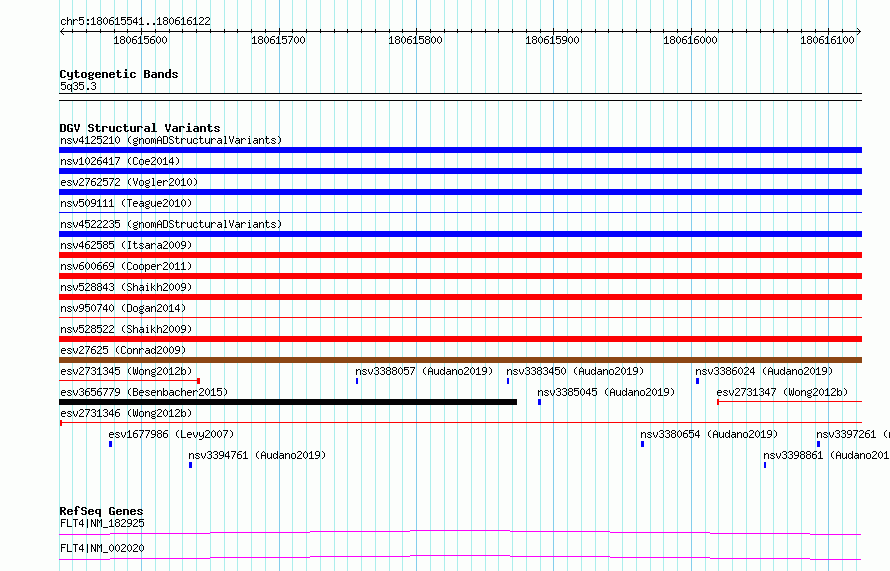890x571 pixels.
Task: Open the esv2731346 (Wong2012b) label
Action: 126,413
